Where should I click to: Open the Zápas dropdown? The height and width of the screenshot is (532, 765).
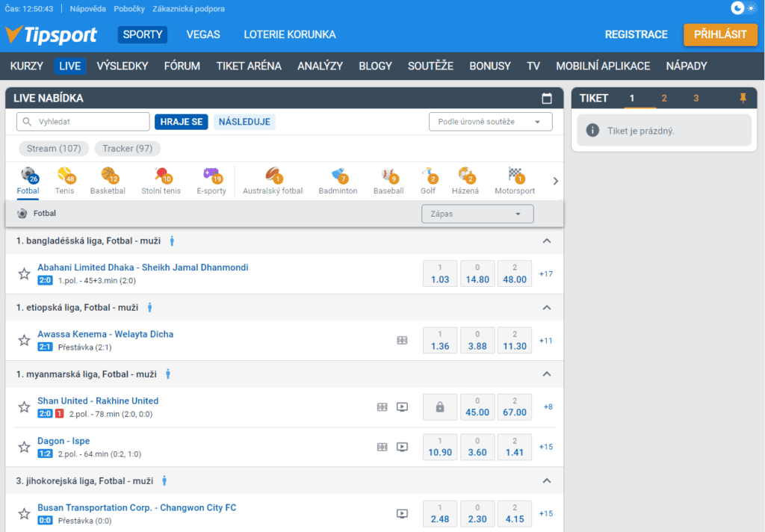point(477,214)
